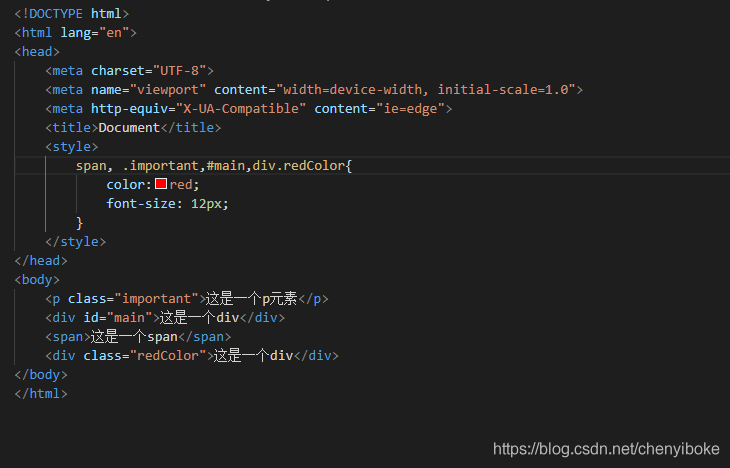Click the opening <body> tag

coord(37,280)
